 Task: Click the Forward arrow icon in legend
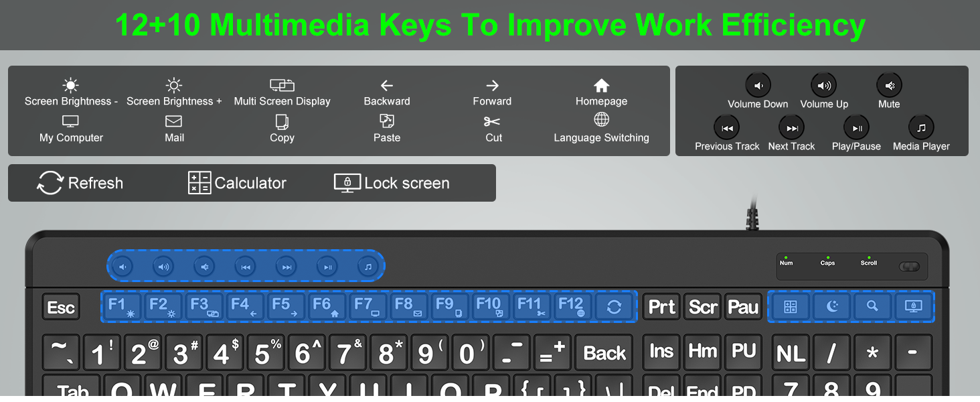pyautogui.click(x=492, y=86)
